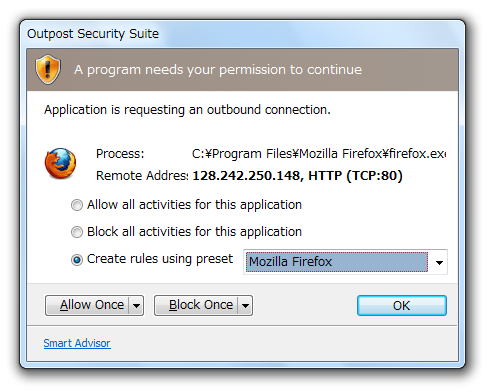This screenshot has height=392, width=488.
Task: Open the Smart Advisor link
Action: coord(77,343)
